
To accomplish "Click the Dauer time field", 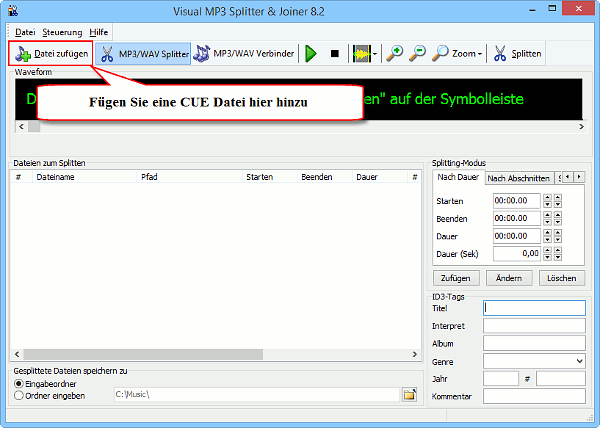I will click(517, 236).
